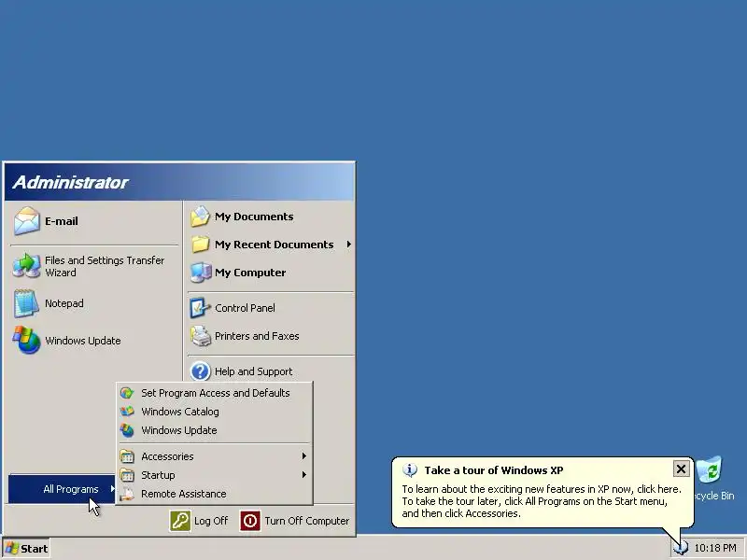Viewport: 747px width, 560px height.
Task: Open the All Programs menu
Action: click(62, 489)
